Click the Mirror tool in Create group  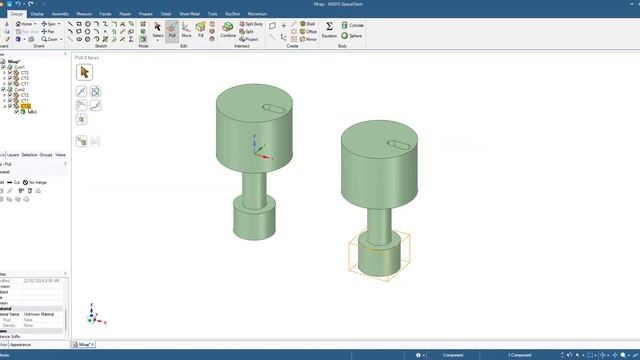pos(308,39)
